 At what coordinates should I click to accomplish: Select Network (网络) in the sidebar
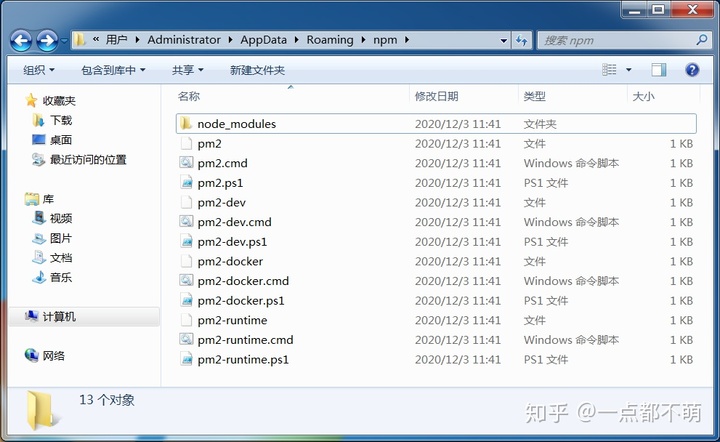(x=45, y=356)
